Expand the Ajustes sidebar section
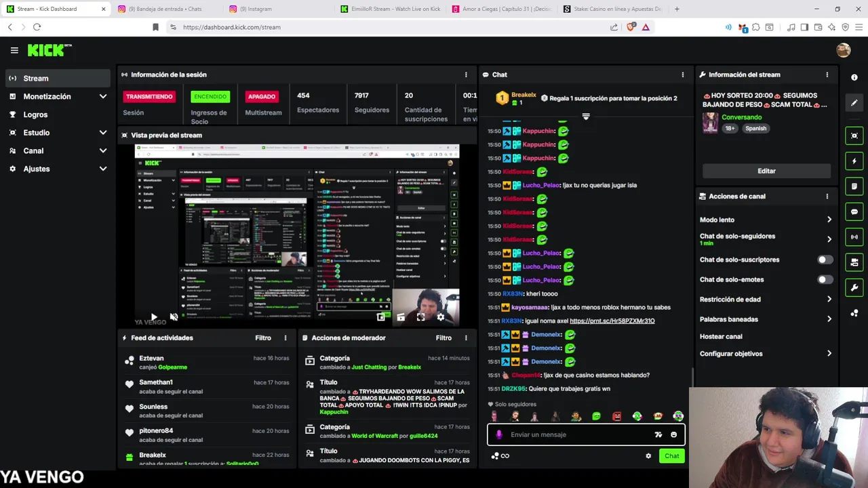The image size is (868, 488). (x=103, y=169)
